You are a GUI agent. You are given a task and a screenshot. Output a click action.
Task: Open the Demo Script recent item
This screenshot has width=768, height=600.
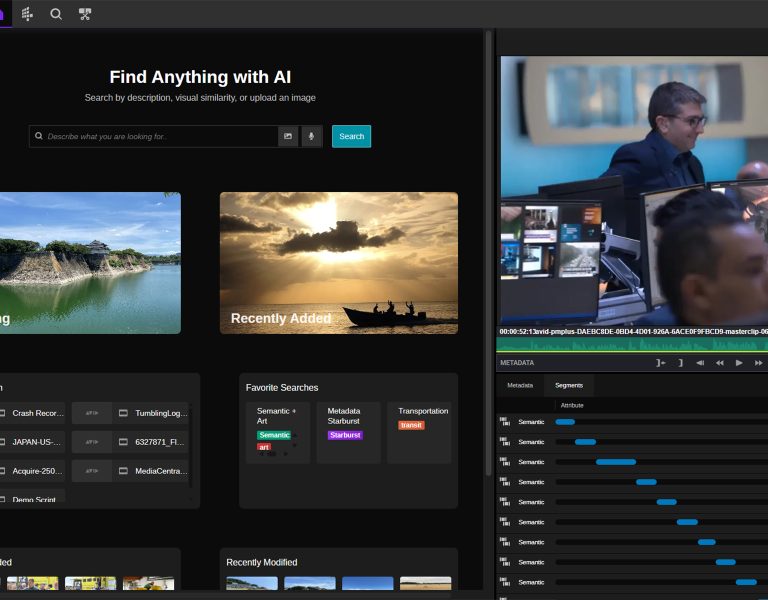(32, 496)
